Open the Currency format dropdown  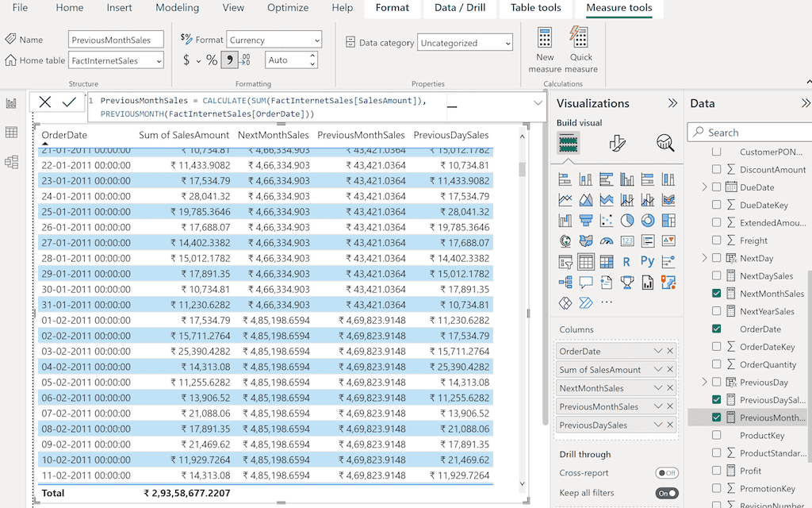click(316, 39)
